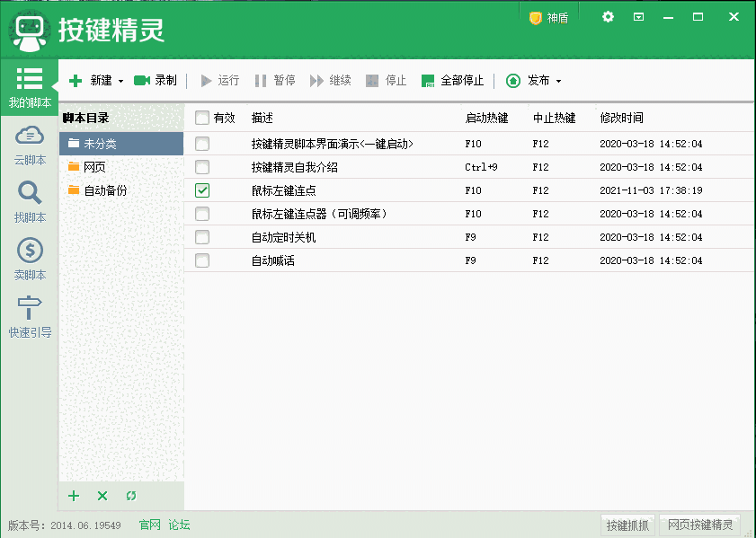The height and width of the screenshot is (538, 756).
Task: Open the 卖脚本 sell scripts panel
Action: (x=30, y=260)
